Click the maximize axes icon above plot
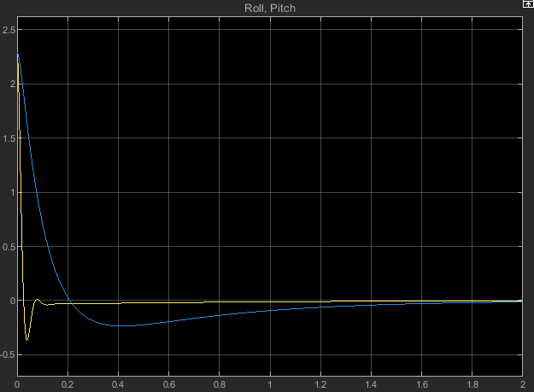 [526, 4]
